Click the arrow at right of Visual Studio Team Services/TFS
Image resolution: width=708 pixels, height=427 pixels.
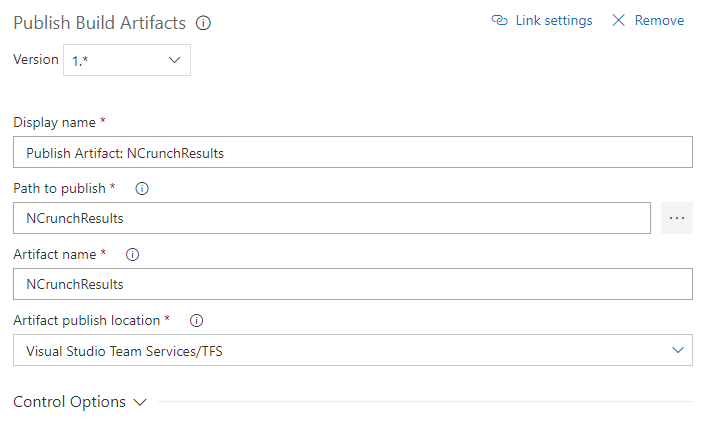(x=677, y=350)
